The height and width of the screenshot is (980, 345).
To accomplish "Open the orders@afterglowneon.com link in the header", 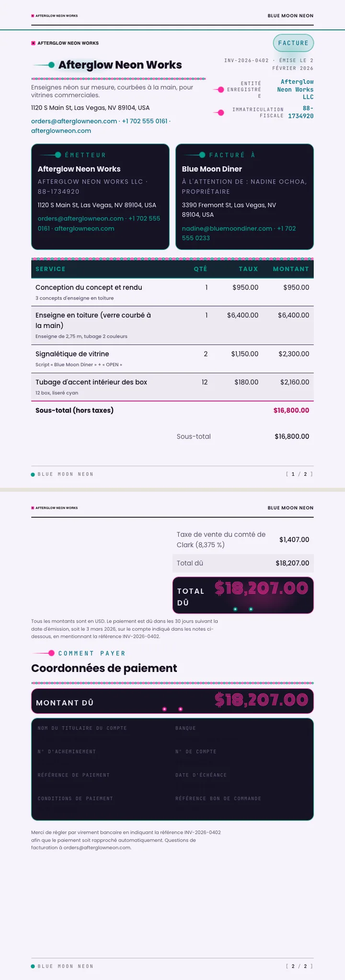I will click(74, 121).
